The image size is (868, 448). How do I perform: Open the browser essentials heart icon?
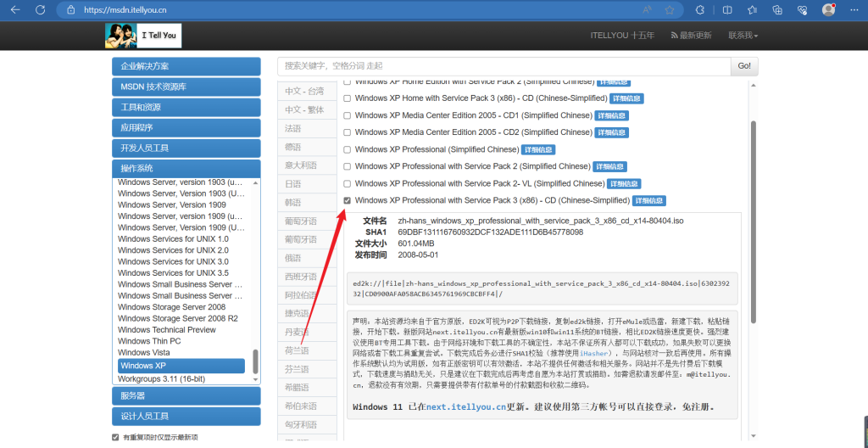[x=802, y=10]
